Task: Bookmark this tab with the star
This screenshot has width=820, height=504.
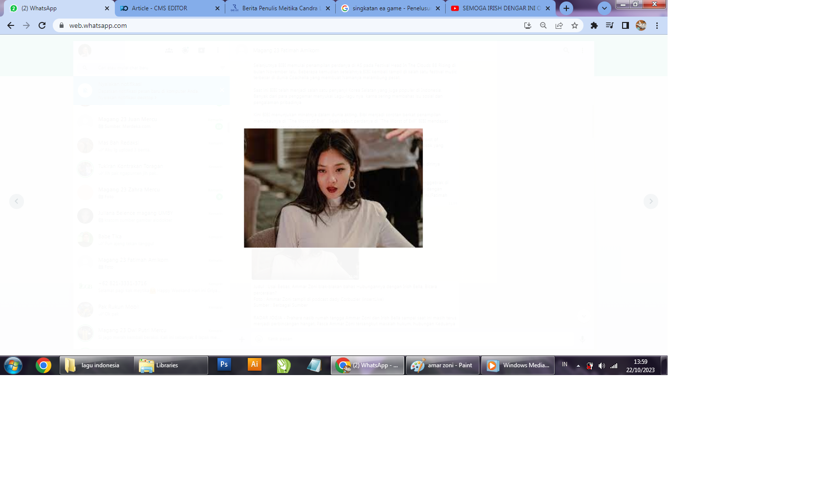Action: [x=575, y=25]
